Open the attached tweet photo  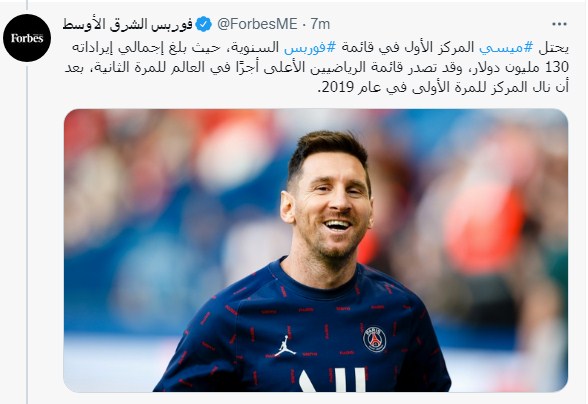pyautogui.click(x=316, y=251)
